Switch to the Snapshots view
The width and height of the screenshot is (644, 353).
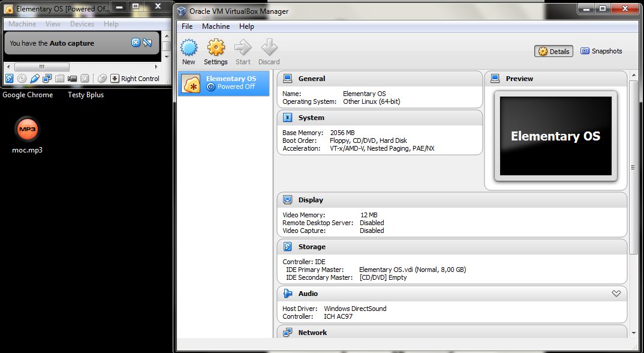pos(601,51)
